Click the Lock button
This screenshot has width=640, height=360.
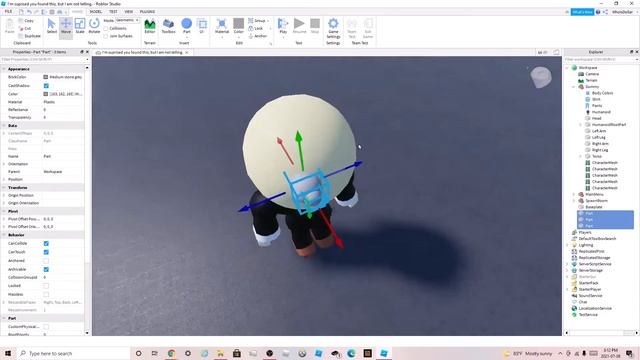tap(256, 28)
